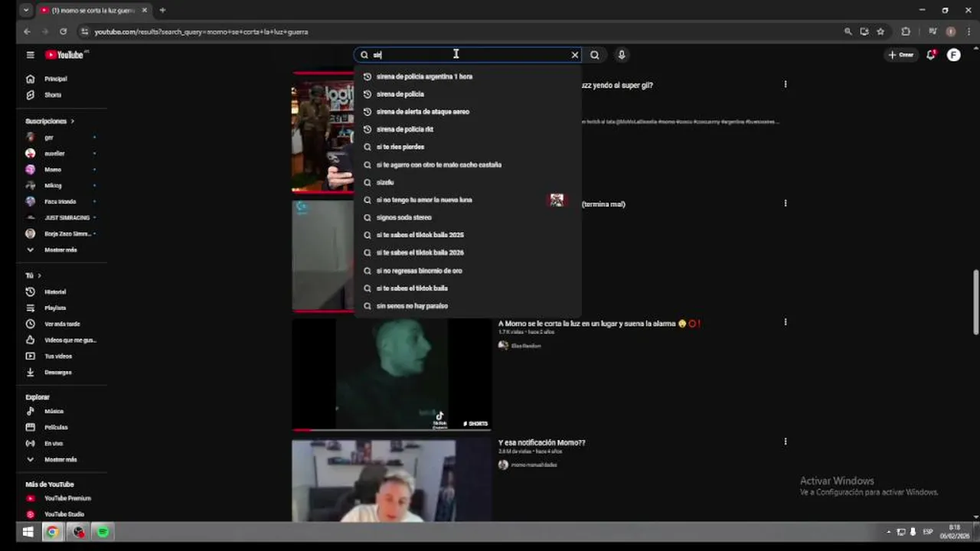Viewport: 980px width, 551px height.
Task: Open Tus videos in the sidebar
Action: pyautogui.click(x=58, y=357)
